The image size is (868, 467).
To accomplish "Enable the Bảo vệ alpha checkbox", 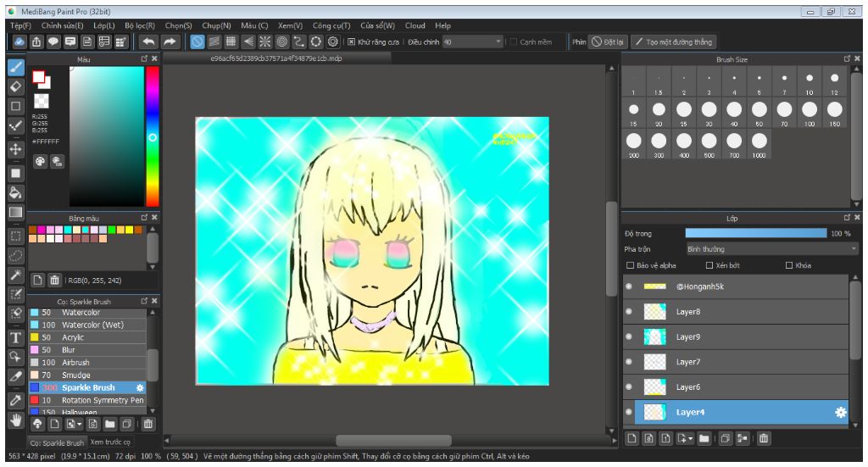I will 630,265.
